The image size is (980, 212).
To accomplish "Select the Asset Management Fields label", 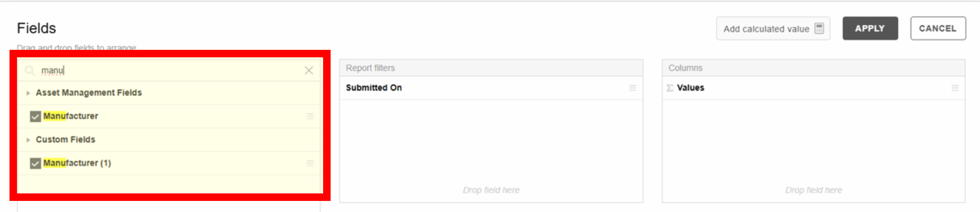I will [89, 93].
